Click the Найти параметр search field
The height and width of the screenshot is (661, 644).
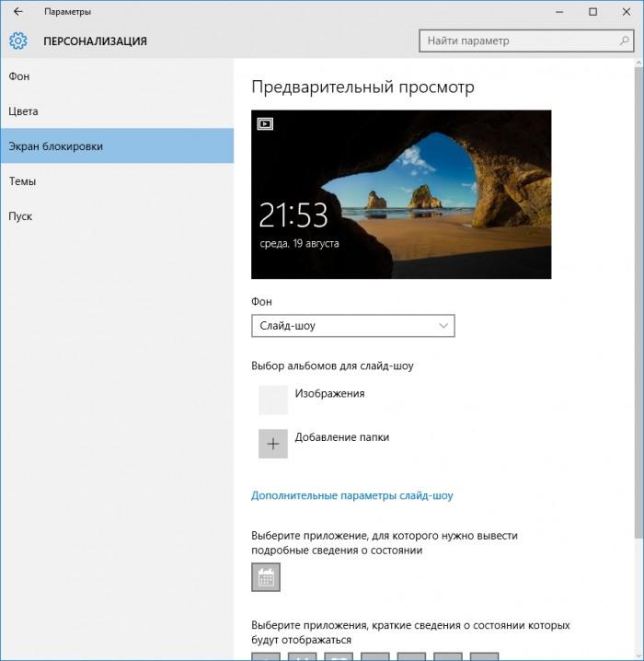pos(526,41)
